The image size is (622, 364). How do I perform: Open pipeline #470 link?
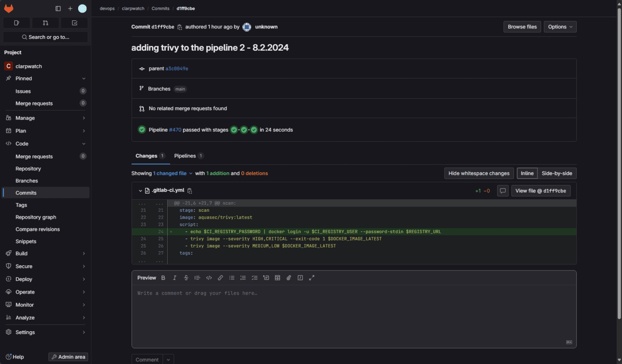pyautogui.click(x=175, y=130)
